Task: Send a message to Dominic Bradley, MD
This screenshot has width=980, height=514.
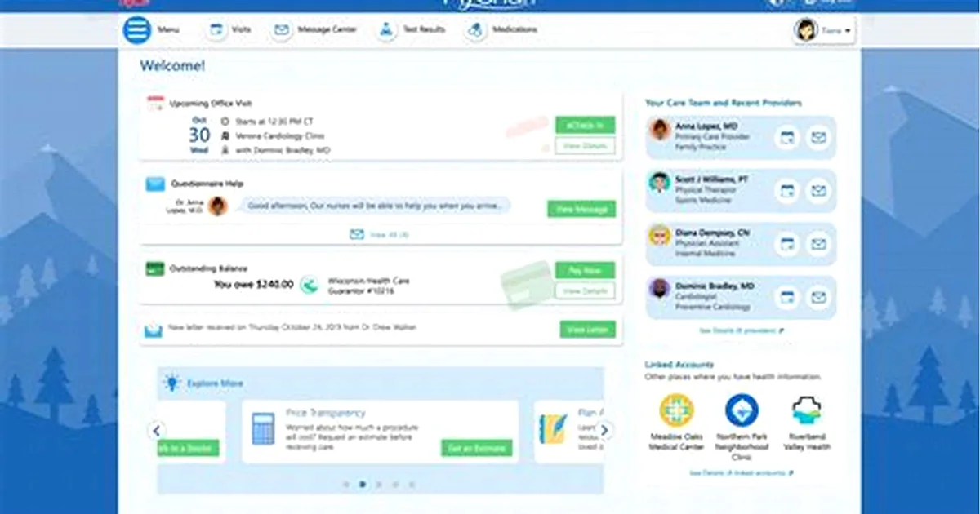Action: pyautogui.click(x=817, y=298)
